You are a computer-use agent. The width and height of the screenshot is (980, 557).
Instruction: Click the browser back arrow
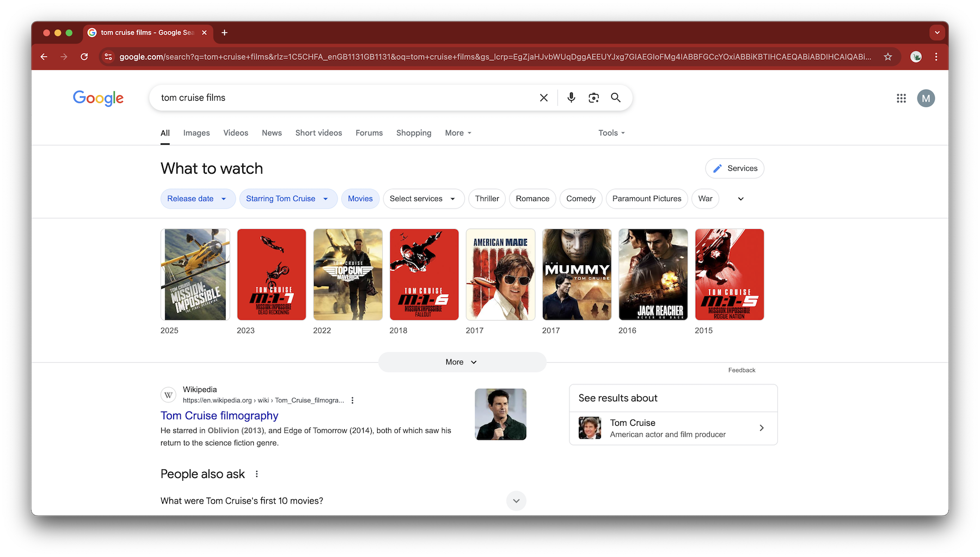(x=44, y=57)
